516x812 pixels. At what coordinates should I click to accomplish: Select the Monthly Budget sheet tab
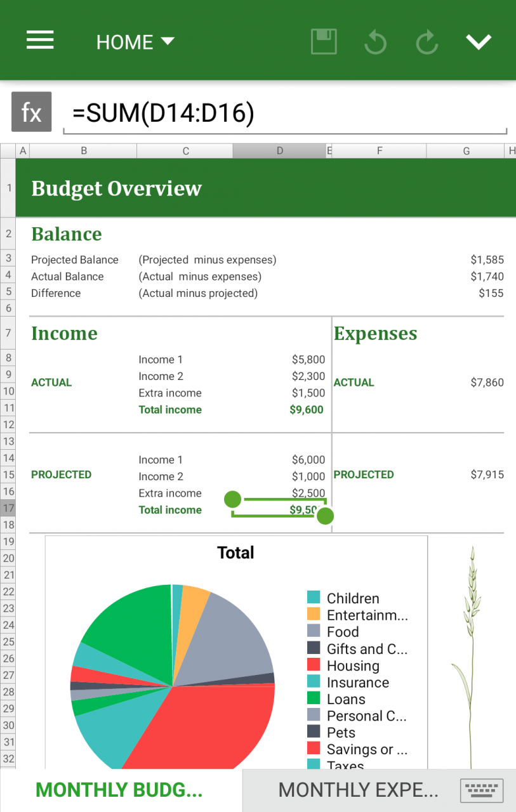coord(119,790)
